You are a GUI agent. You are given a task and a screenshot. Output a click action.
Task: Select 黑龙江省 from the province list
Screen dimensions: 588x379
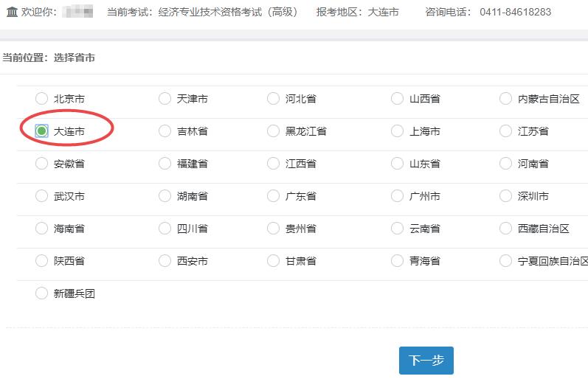click(x=274, y=131)
